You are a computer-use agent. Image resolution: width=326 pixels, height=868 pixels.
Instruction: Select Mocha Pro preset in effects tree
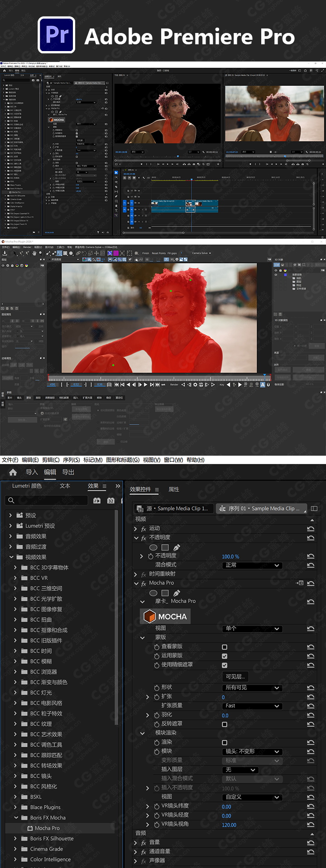47,828
